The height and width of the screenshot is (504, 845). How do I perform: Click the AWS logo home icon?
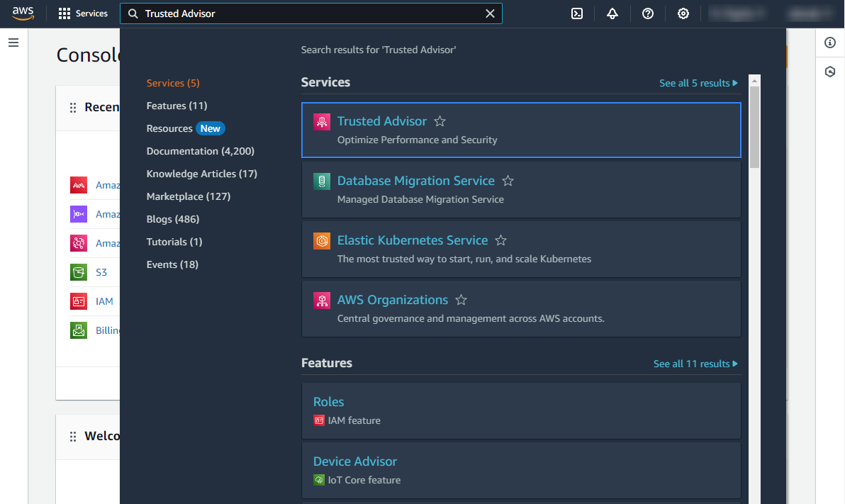[x=23, y=13]
